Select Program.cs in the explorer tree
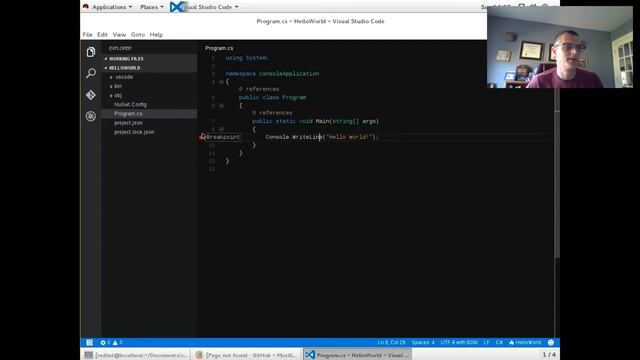Viewport: 640px width, 360px height. coord(149,113)
